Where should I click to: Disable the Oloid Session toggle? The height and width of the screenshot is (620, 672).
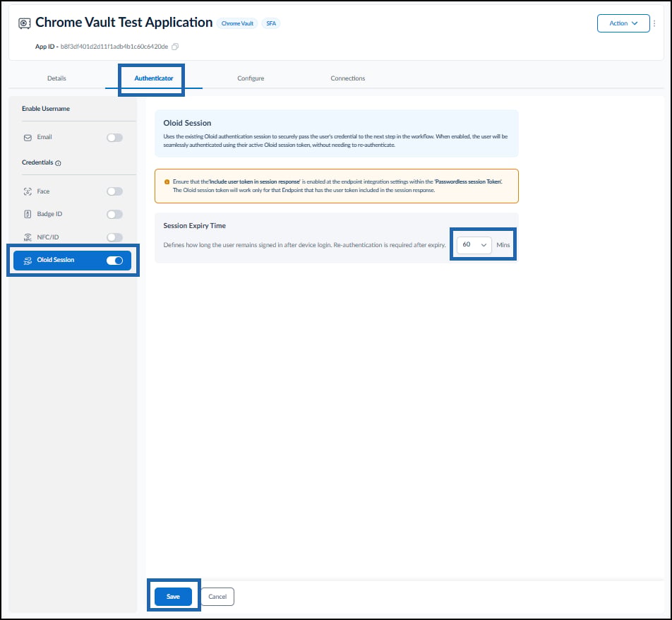pos(114,261)
